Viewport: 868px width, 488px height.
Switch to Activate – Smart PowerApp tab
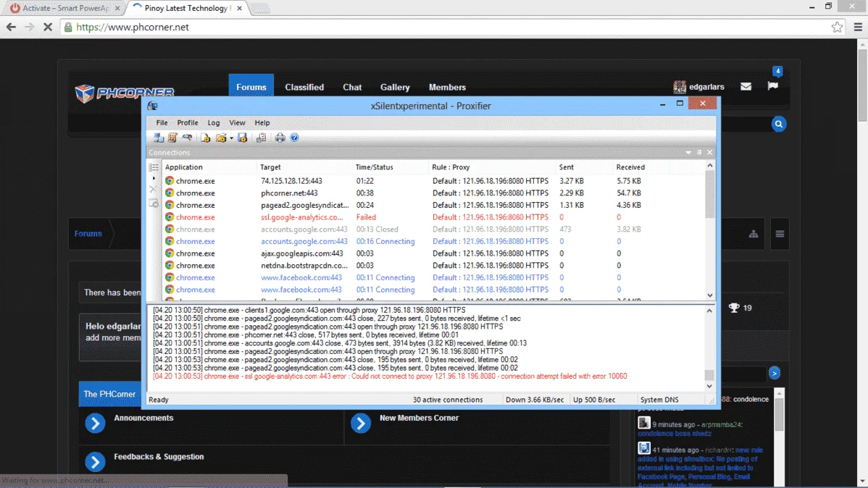click(65, 8)
